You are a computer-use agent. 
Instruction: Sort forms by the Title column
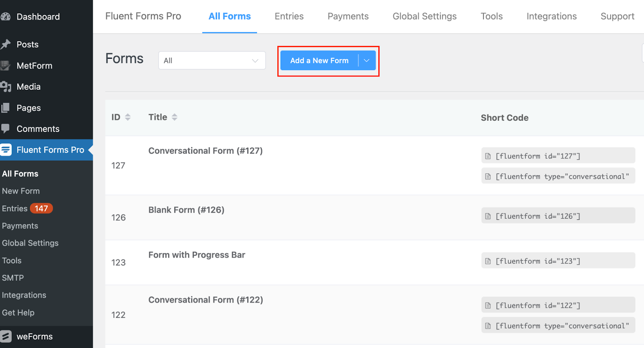pos(174,117)
